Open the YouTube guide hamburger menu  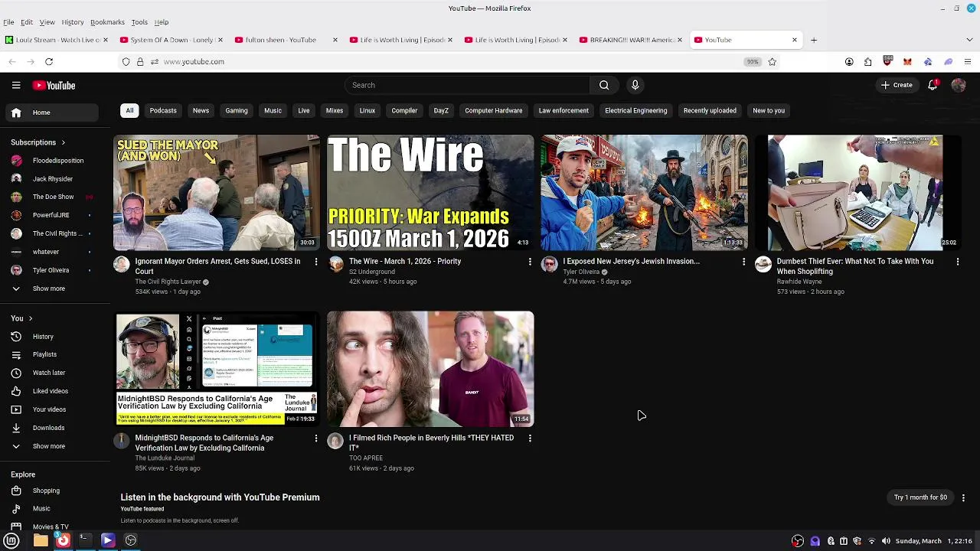click(16, 85)
